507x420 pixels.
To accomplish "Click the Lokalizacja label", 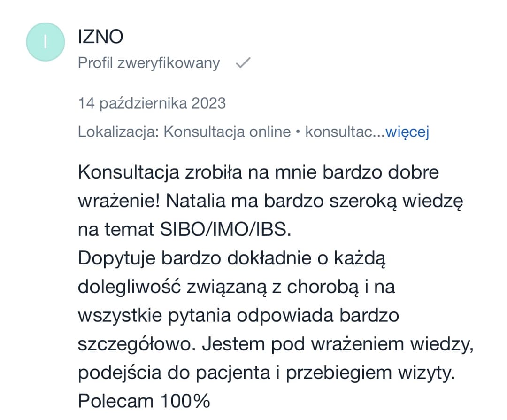I will pos(118,132).
